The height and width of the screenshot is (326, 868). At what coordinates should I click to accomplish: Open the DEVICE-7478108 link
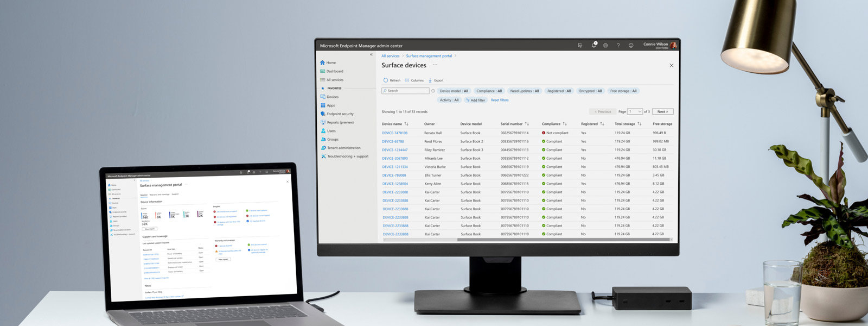coord(394,133)
